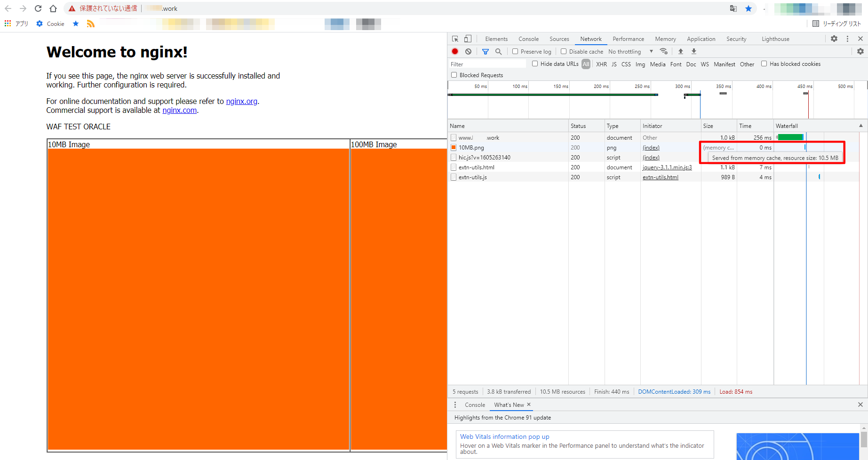The height and width of the screenshot is (460, 868).
Task: Open the translate page icon
Action: pos(733,8)
